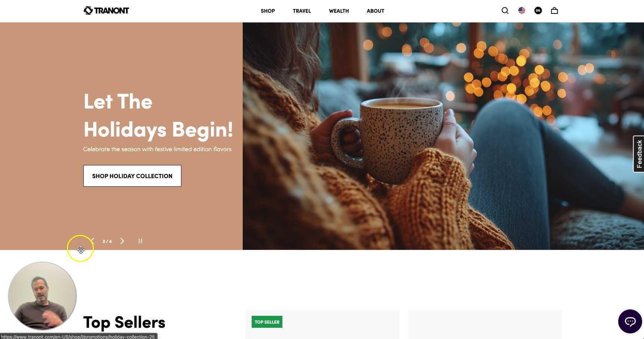
Task: Advance to next carousel slide arrow
Action: pyautogui.click(x=122, y=241)
